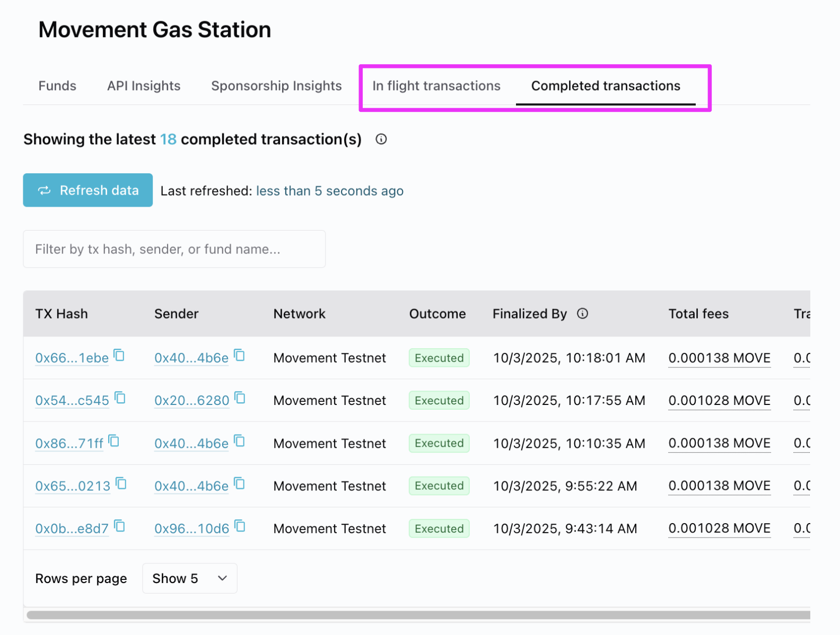This screenshot has height=635, width=840.
Task: Open the API Insights tab
Action: tap(144, 86)
